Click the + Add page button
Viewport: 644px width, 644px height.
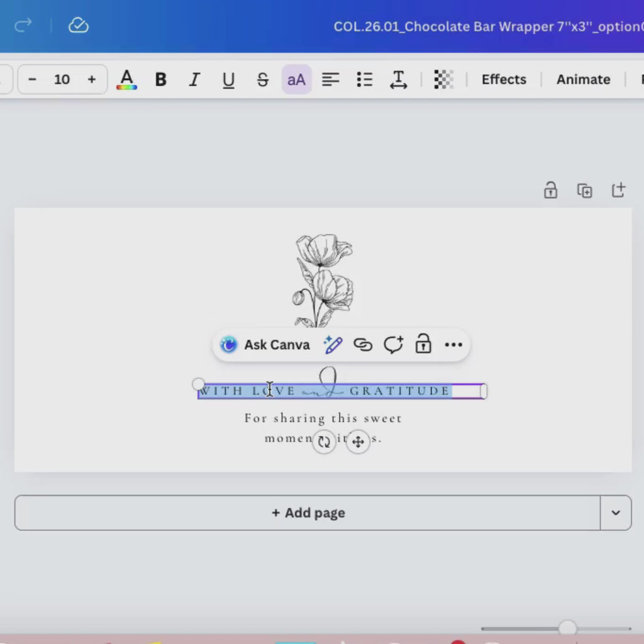coord(308,513)
